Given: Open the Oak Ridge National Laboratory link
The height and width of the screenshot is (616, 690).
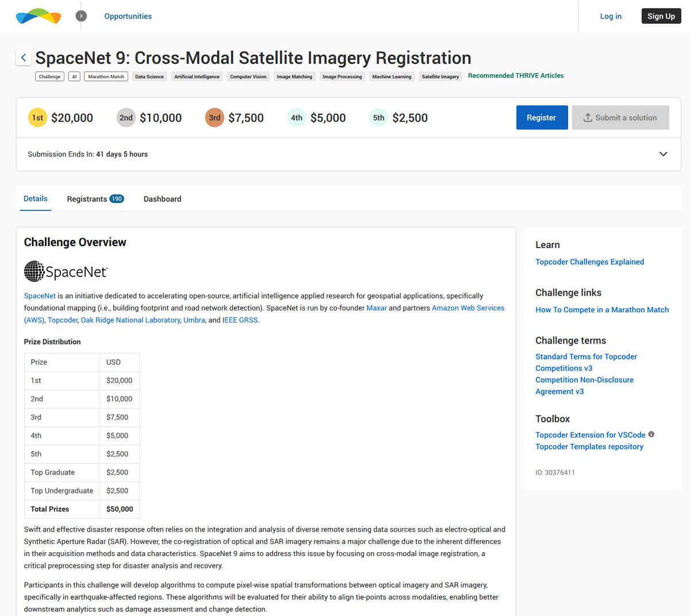Looking at the screenshot, I should (x=131, y=320).
